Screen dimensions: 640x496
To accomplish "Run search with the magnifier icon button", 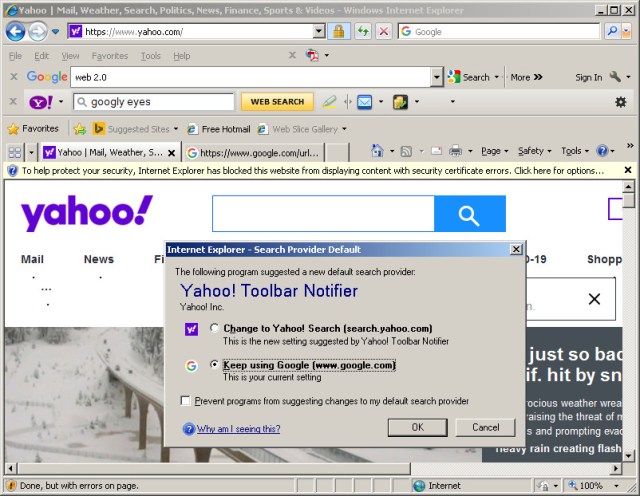I will coord(612,31).
